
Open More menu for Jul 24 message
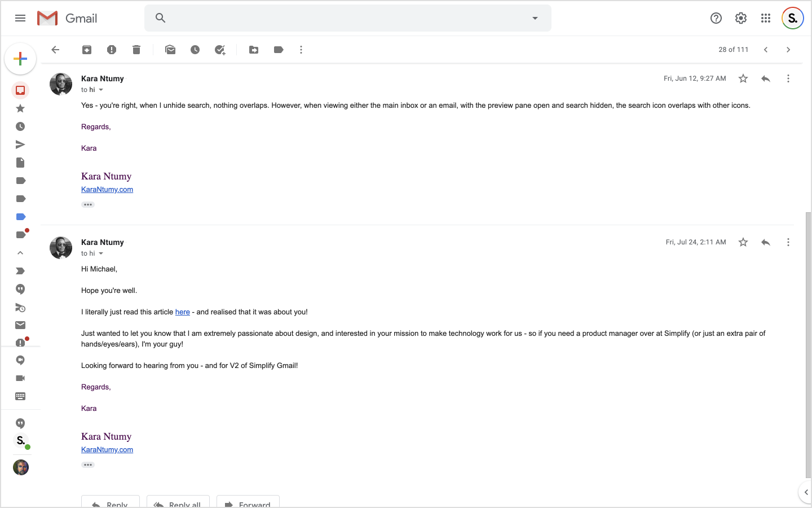coord(788,242)
